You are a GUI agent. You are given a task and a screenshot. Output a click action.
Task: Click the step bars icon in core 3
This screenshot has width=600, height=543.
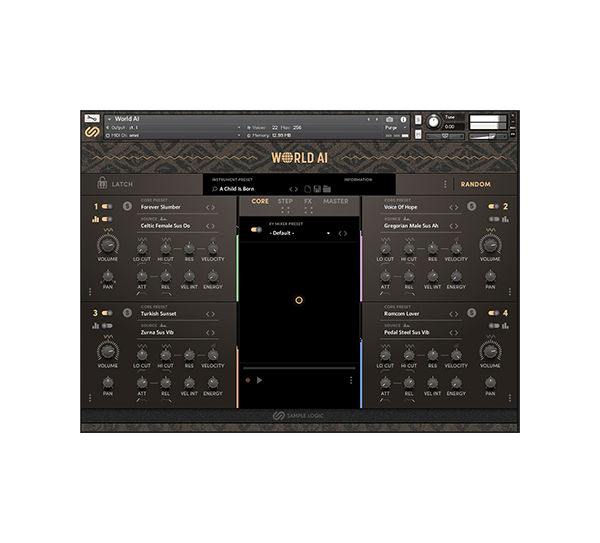[95, 326]
